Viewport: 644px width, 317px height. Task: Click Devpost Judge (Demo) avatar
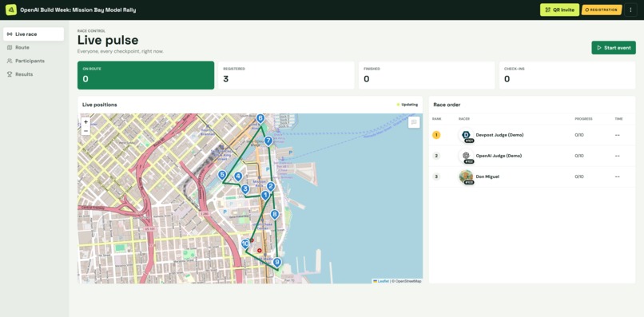pyautogui.click(x=466, y=135)
